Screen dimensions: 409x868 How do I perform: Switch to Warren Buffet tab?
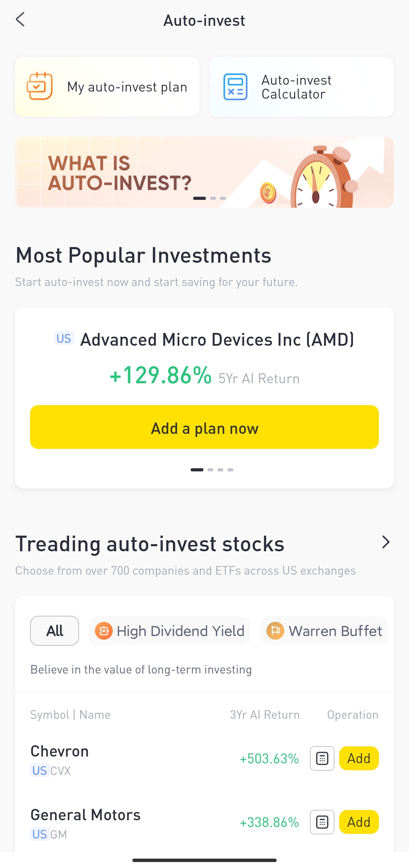335,631
